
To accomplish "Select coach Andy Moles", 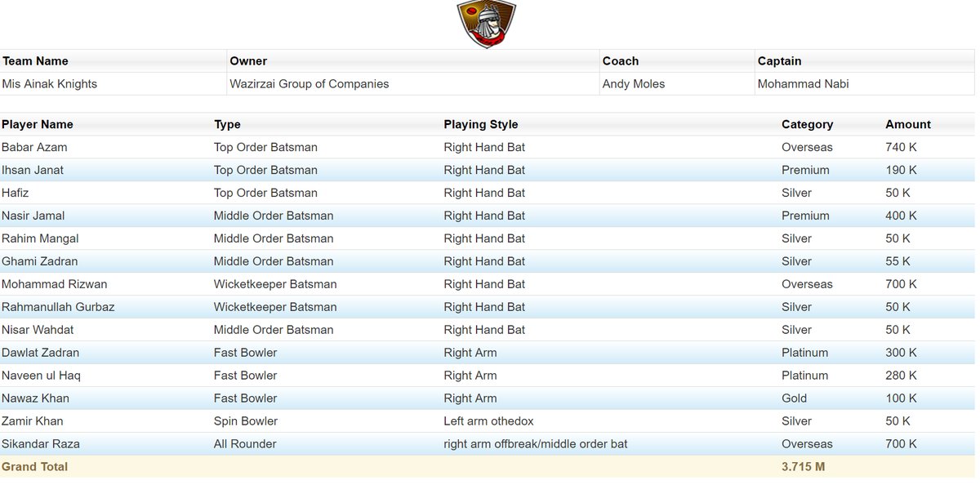I will coord(632,83).
